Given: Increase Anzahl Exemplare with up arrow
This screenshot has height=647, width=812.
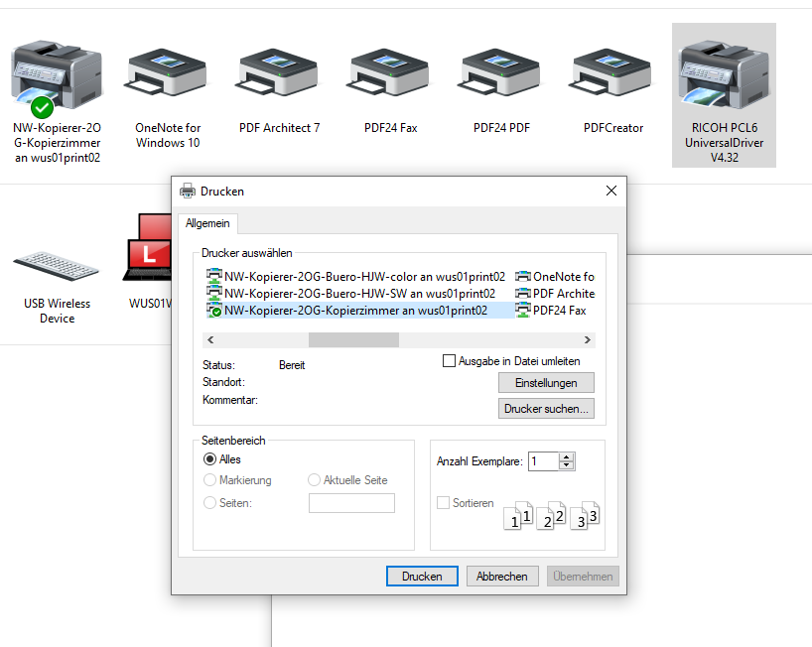Looking at the screenshot, I should pyautogui.click(x=567, y=457).
